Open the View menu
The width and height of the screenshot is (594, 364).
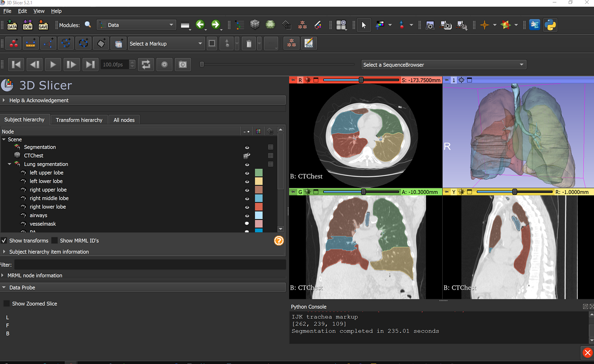(x=39, y=11)
